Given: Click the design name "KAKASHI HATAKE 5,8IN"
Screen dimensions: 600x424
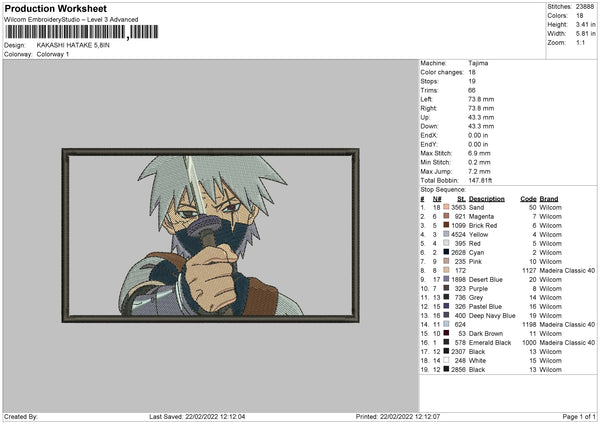Looking at the screenshot, I should pyautogui.click(x=73, y=45).
